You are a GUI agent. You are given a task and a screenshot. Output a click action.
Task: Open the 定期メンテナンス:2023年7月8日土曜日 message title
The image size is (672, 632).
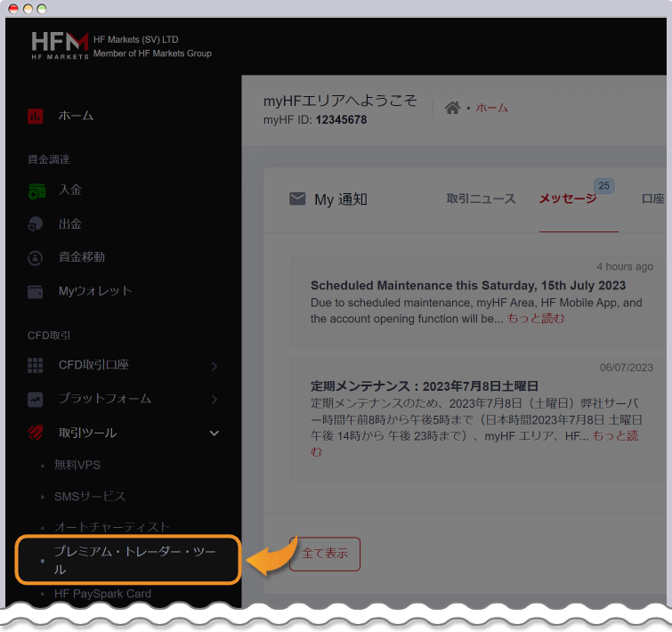(425, 386)
